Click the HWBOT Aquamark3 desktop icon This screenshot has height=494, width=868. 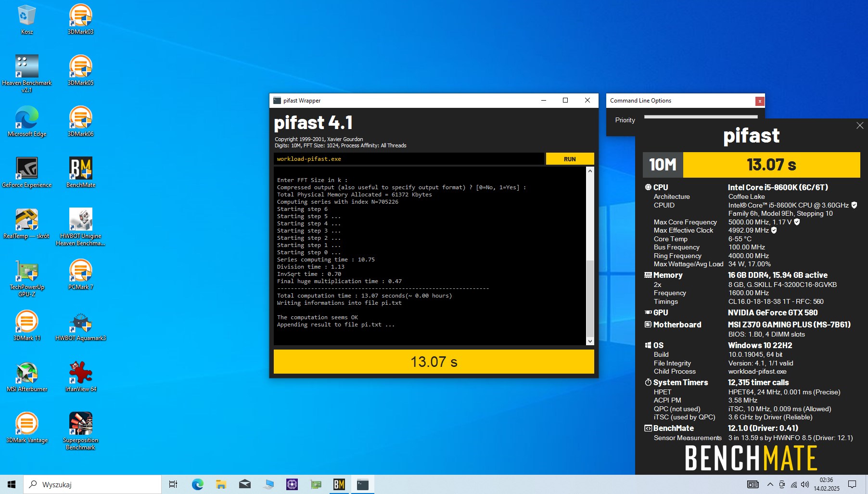click(x=80, y=326)
